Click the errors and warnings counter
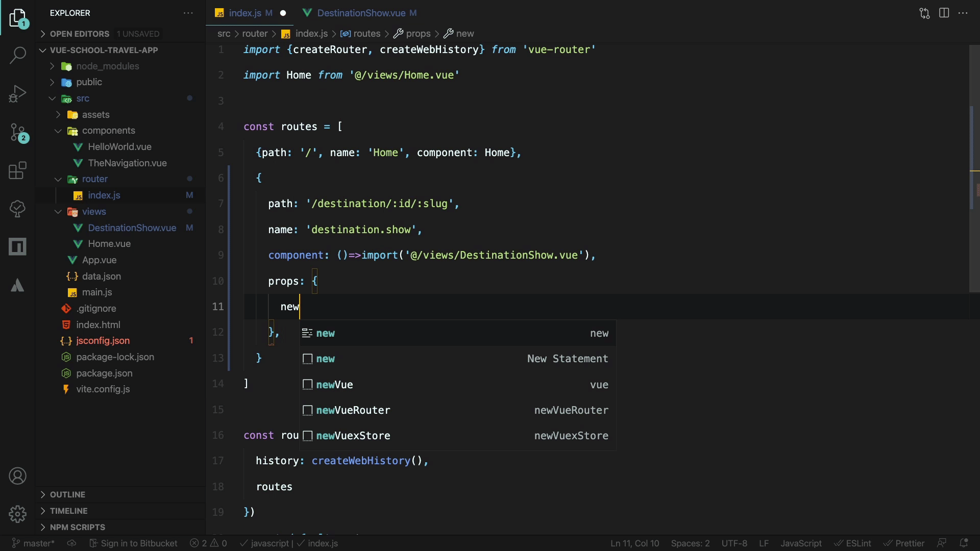The height and width of the screenshot is (551, 980). 208,543
